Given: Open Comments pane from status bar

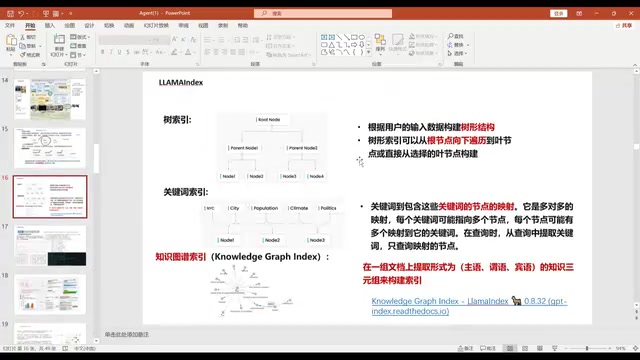Looking at the screenshot, I should [488, 348].
